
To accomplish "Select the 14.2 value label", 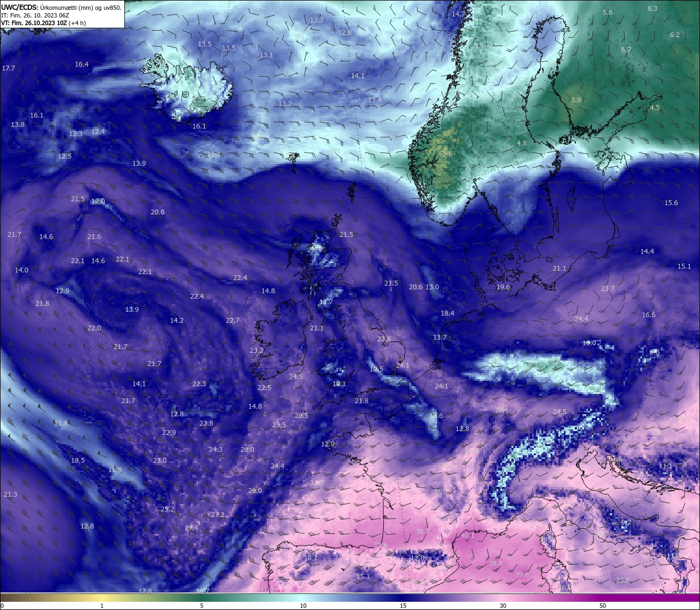I will 177,321.
